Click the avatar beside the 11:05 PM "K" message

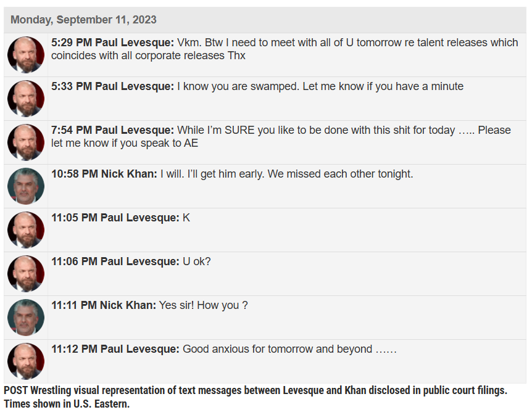coord(26,230)
